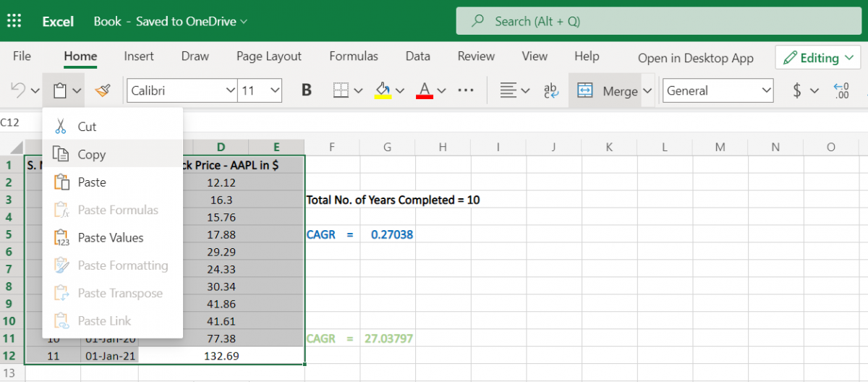Click the Wrap Text icon
This screenshot has height=382, width=868.
(x=551, y=90)
